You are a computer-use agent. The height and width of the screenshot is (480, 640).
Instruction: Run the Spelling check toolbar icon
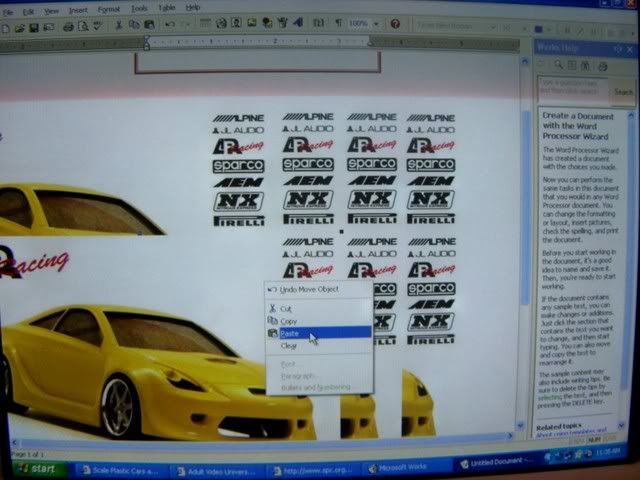pos(98,26)
